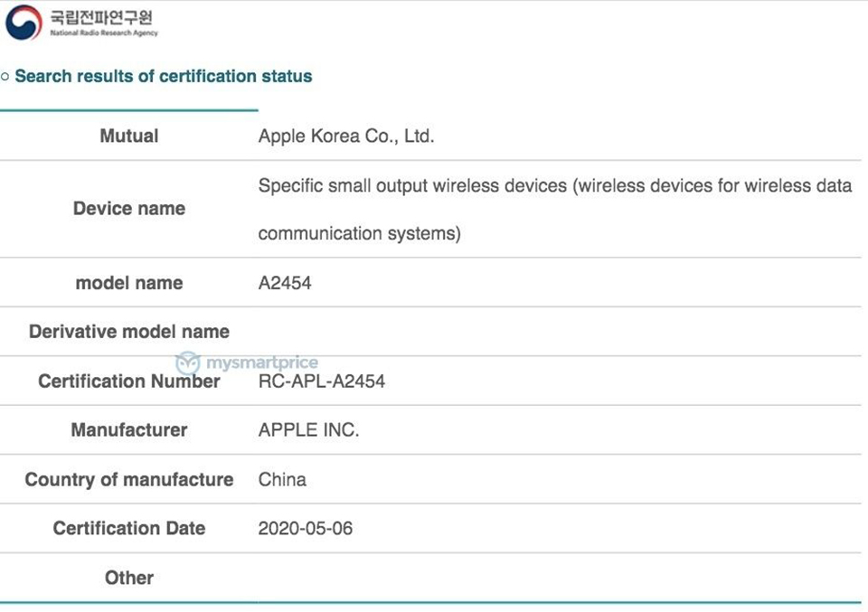
Task: Click the APPLE INC. manufacturer value
Action: [308, 430]
